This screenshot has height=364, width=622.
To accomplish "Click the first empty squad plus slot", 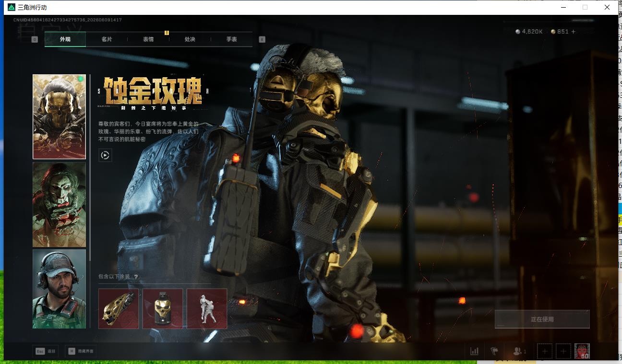I will tap(545, 352).
